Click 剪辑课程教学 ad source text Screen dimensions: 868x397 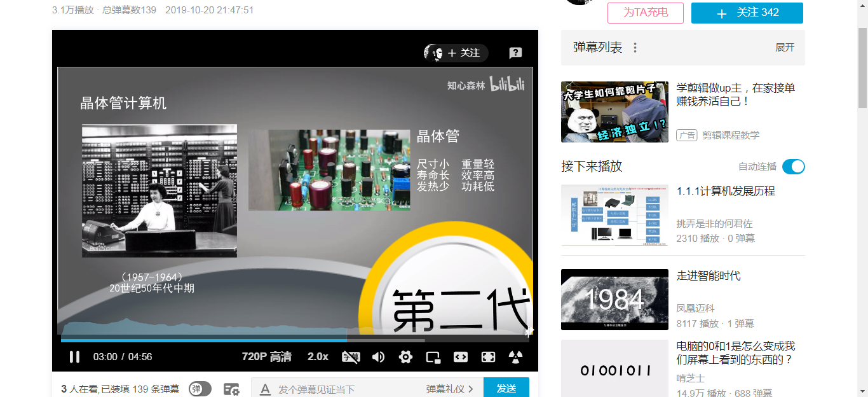tap(731, 135)
